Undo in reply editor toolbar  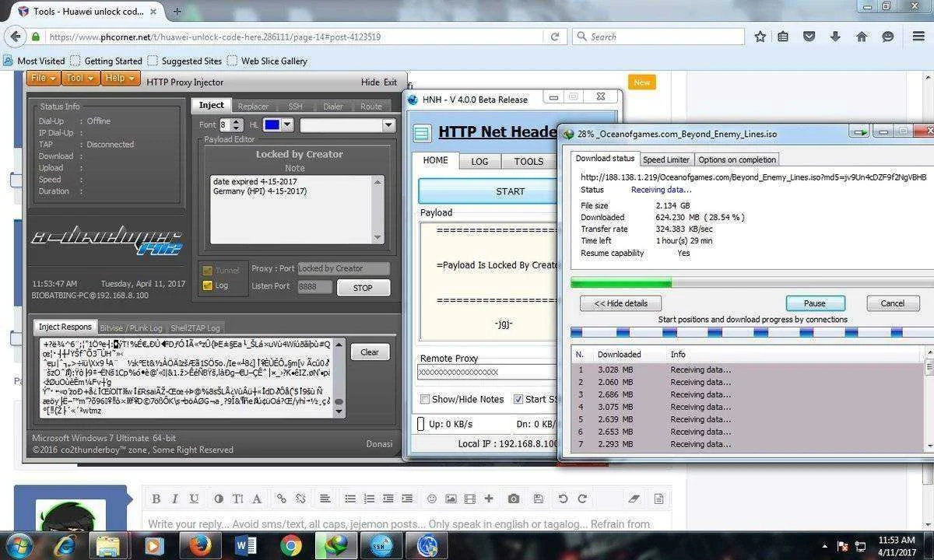[563, 499]
